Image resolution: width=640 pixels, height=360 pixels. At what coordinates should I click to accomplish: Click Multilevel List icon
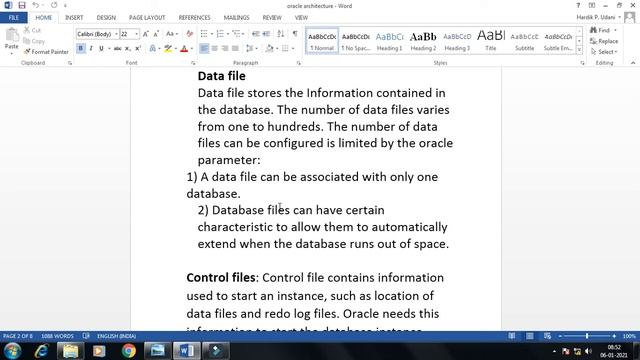[x=236, y=34]
